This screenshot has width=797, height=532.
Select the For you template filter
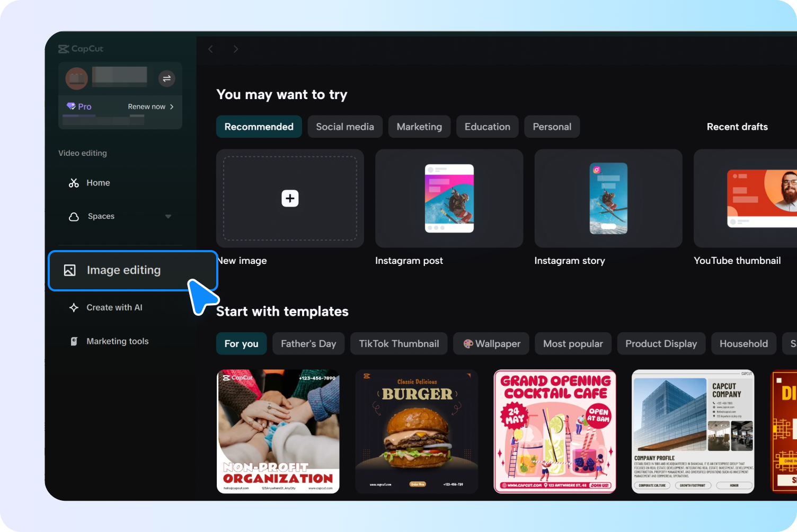(241, 343)
